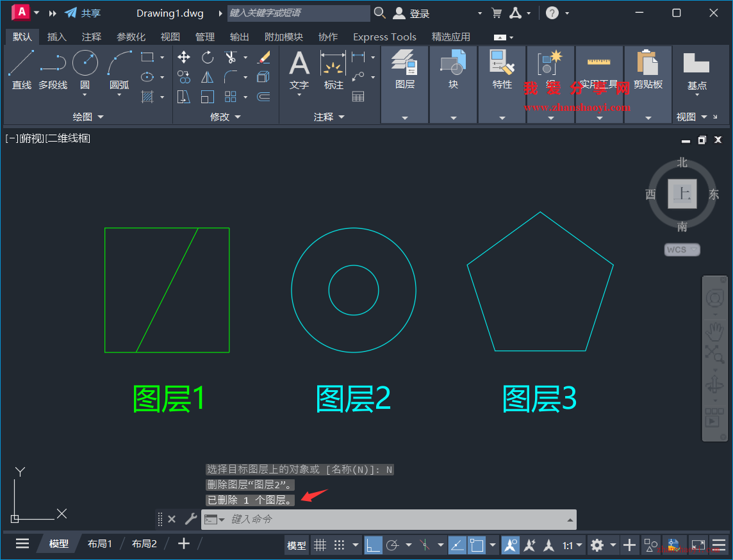Open the Layer (图层) panel button
Image resolution: width=733 pixels, height=560 pixels.
click(x=405, y=69)
